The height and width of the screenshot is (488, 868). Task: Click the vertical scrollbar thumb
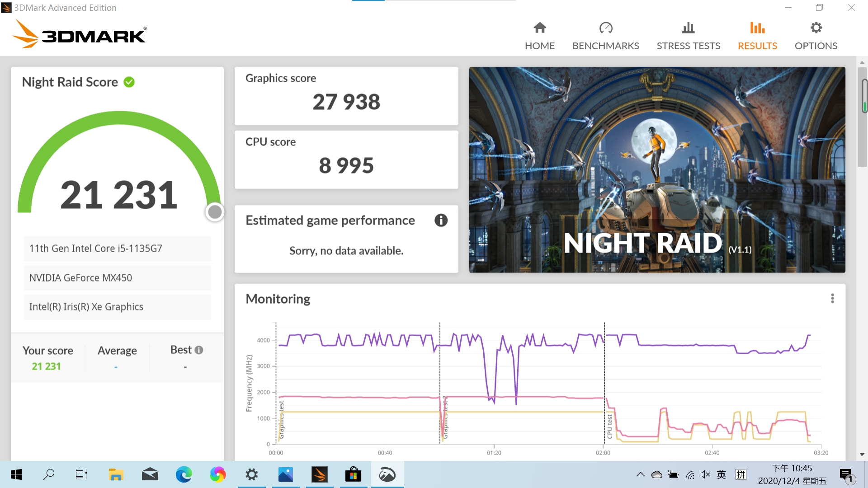(863, 117)
